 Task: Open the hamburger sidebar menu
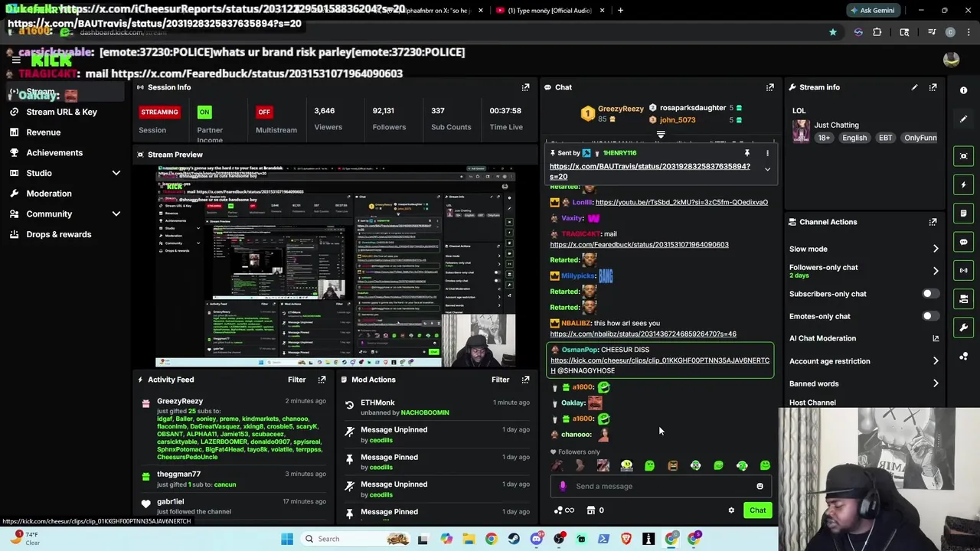pyautogui.click(x=16, y=60)
